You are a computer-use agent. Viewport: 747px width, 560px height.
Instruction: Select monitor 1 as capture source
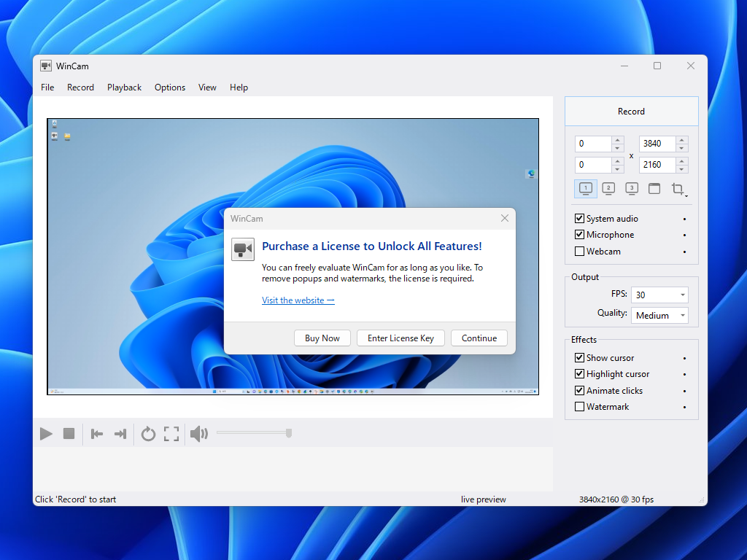coord(585,188)
